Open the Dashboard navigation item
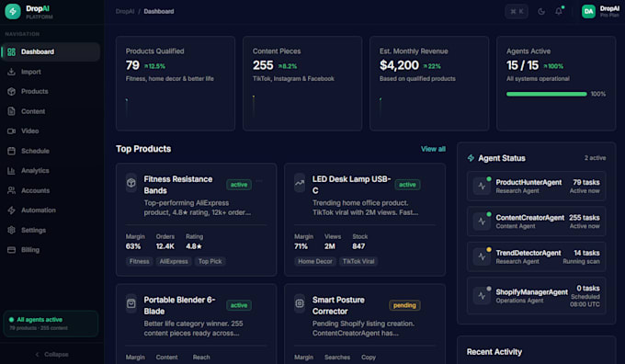The width and height of the screenshot is (625, 364). (51, 51)
